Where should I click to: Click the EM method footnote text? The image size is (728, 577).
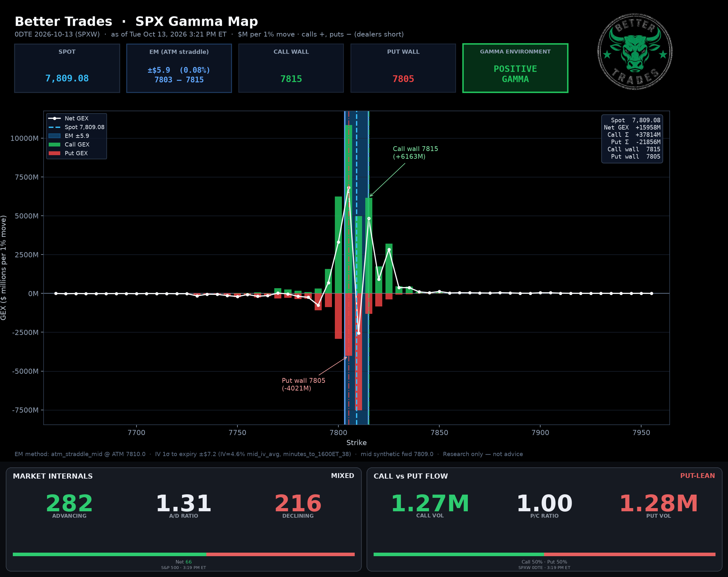click(x=269, y=454)
